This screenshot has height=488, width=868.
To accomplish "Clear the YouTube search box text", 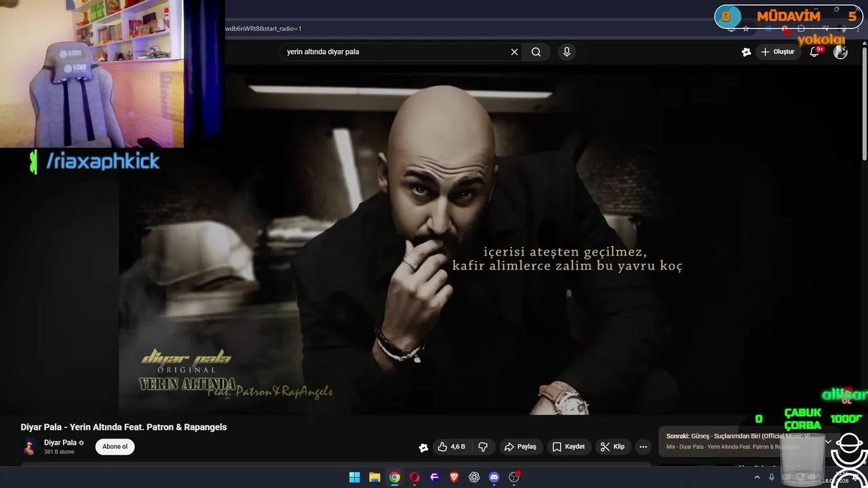I will [514, 52].
